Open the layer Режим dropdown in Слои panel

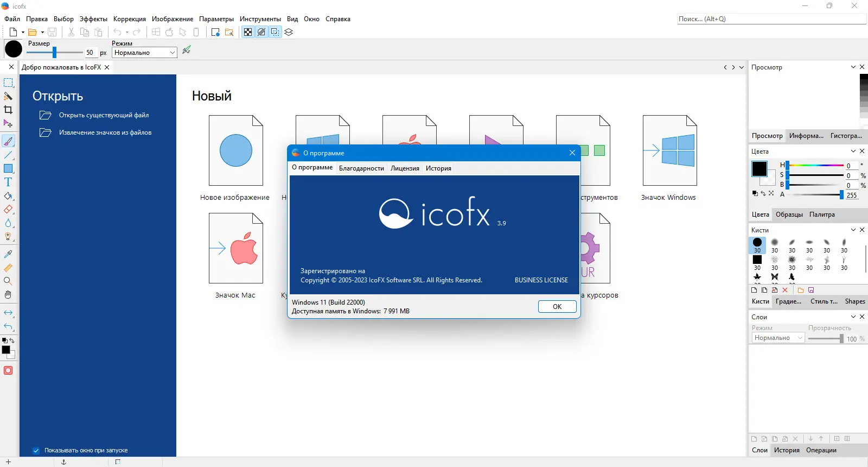[x=778, y=338]
